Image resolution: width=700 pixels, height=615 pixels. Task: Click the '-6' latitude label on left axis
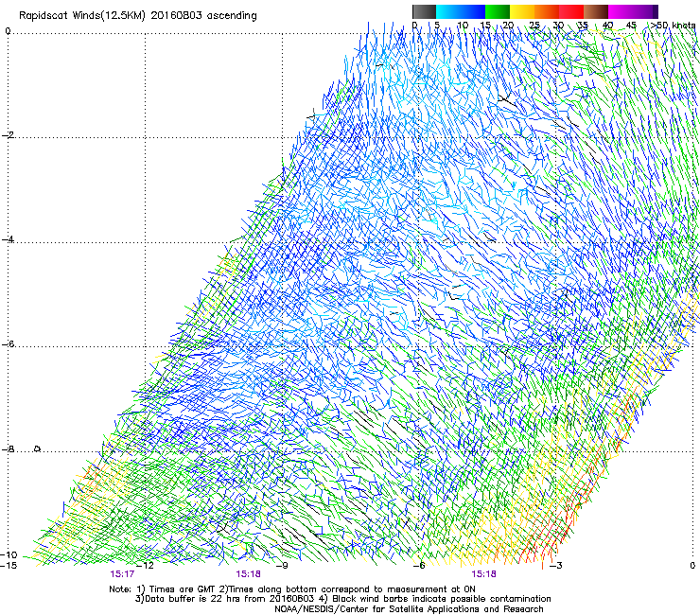point(8,344)
